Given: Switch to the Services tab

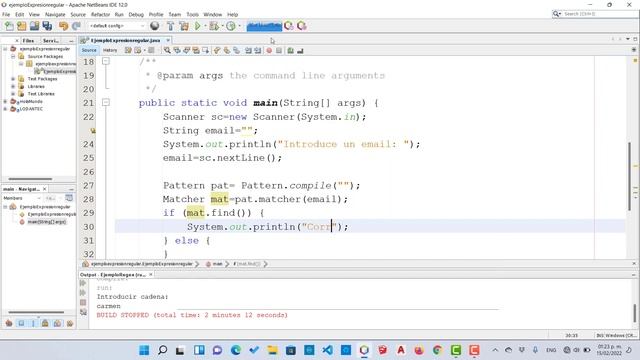Looking at the screenshot, I should (51, 40).
